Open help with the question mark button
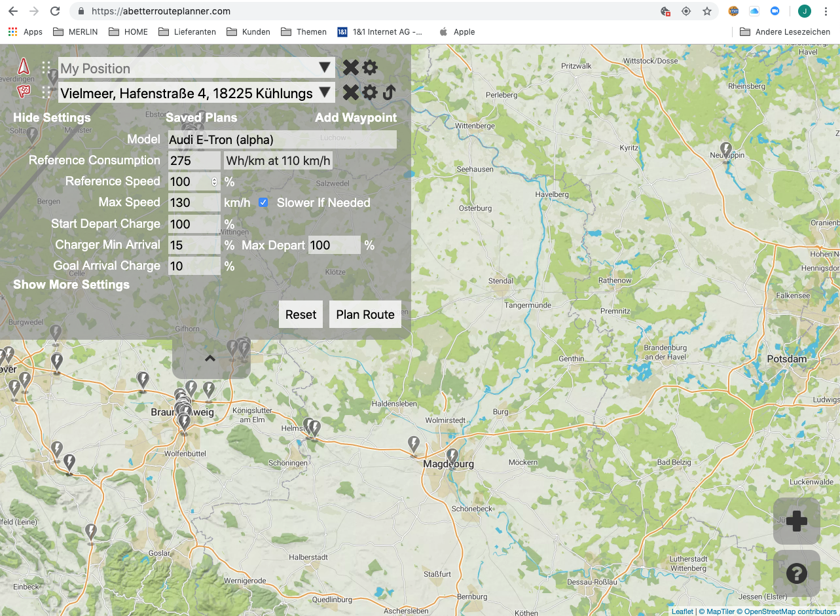The width and height of the screenshot is (840, 616). pyautogui.click(x=796, y=573)
